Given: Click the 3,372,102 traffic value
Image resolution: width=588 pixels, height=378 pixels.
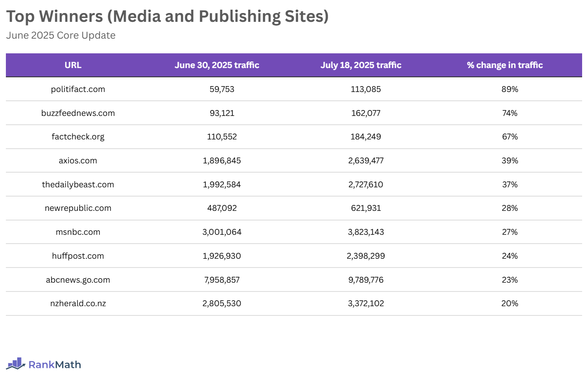Looking at the screenshot, I should click(366, 303).
